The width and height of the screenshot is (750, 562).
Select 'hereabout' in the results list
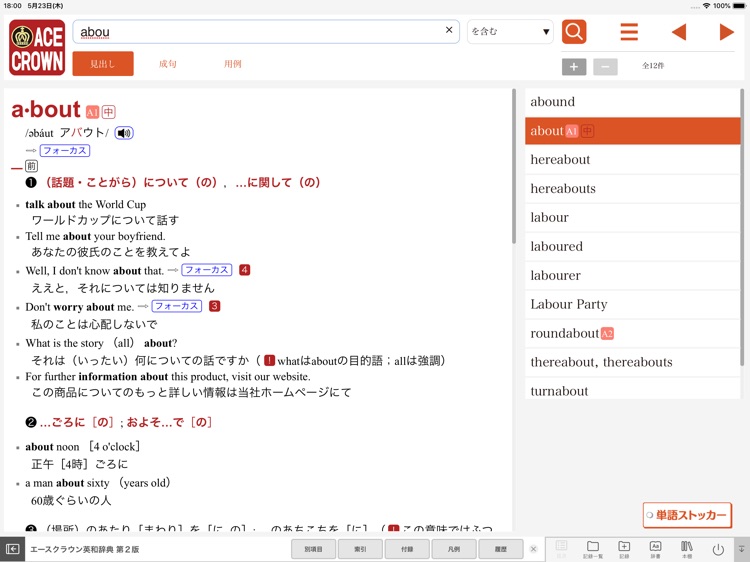632,160
